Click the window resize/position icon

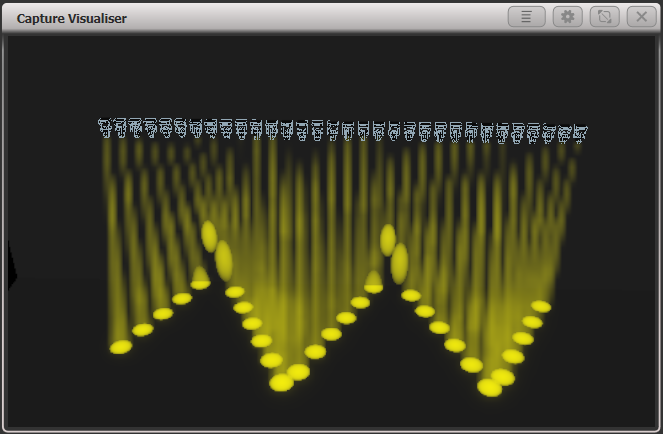[x=605, y=17]
